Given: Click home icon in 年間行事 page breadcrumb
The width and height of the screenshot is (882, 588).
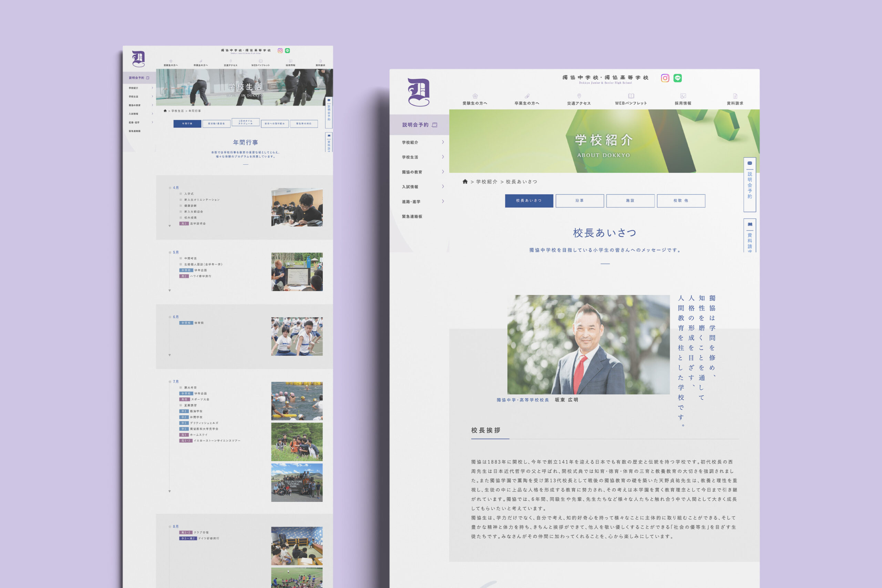Looking at the screenshot, I should click(x=165, y=111).
